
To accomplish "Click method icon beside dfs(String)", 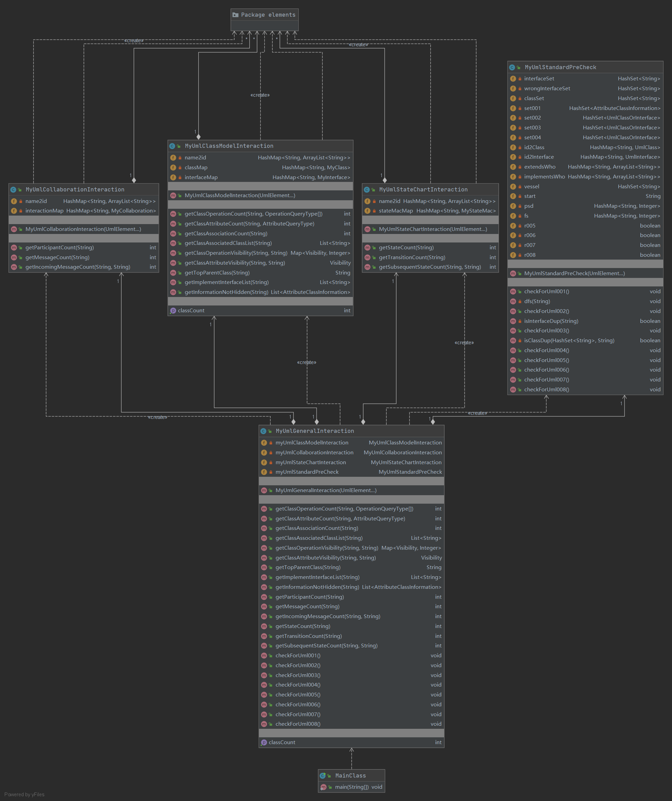I will [513, 301].
